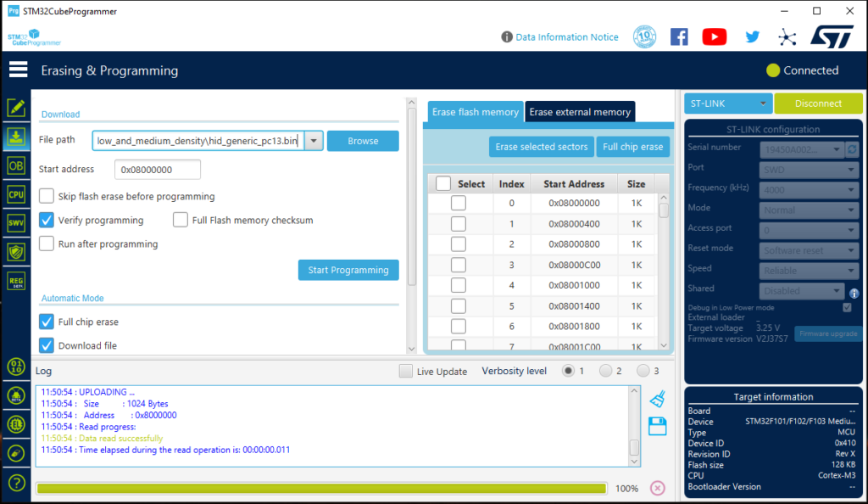This screenshot has width=868, height=504.
Task: Toggle Live Update checkbox
Action: click(406, 371)
